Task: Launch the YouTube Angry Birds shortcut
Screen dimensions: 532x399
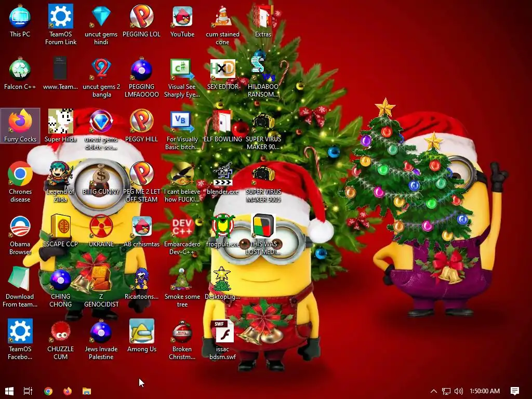Action: 182,21
